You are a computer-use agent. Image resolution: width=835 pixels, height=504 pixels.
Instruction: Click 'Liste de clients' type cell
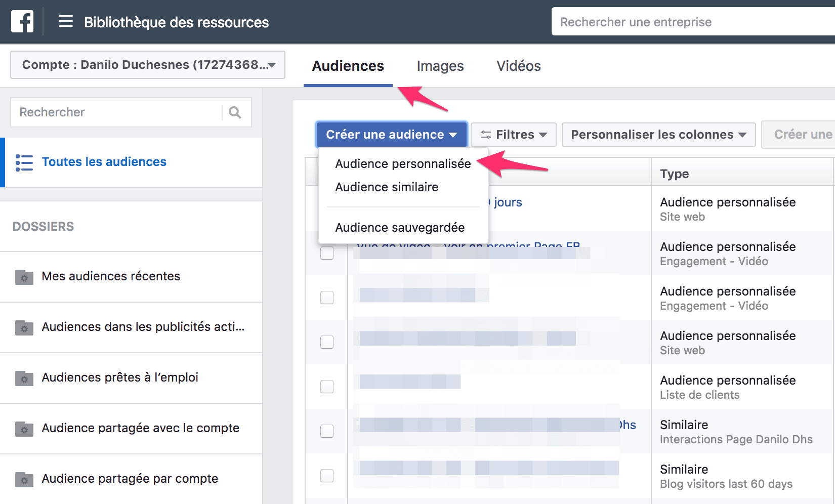pos(699,395)
